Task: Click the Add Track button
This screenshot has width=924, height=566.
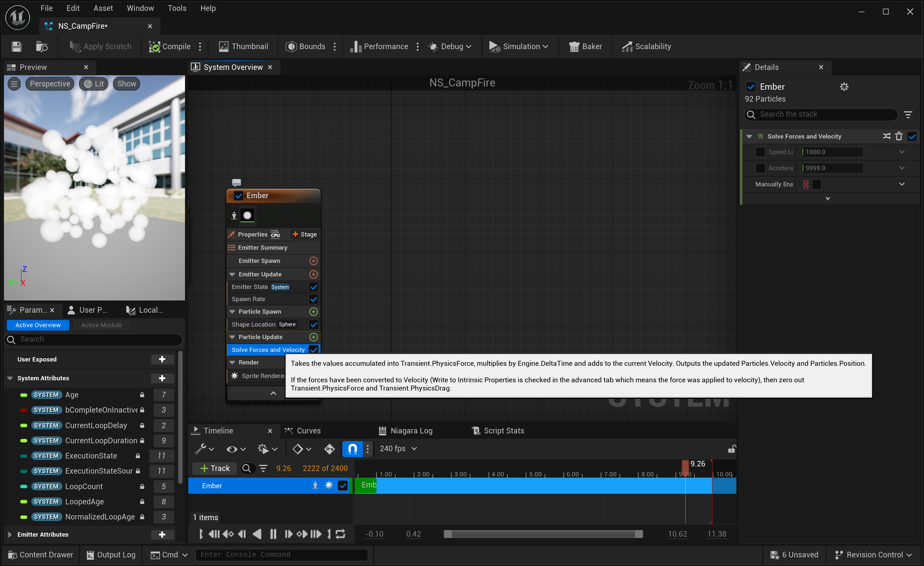Action: point(214,468)
